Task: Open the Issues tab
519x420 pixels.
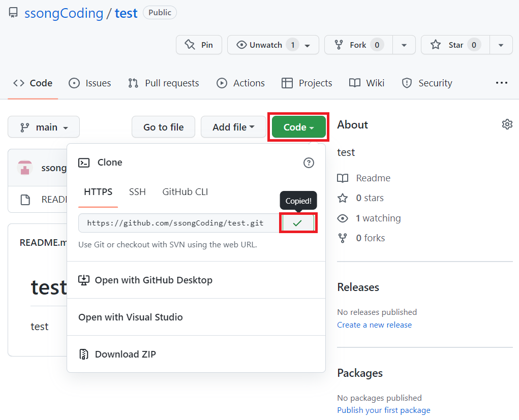Action: (89, 83)
